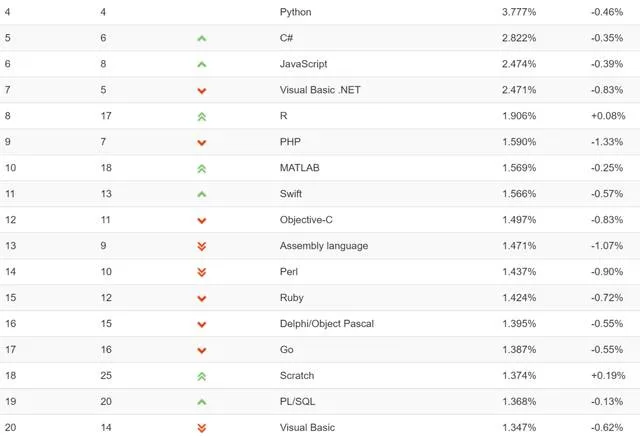Click the double green up arrow beside MATLAB
640x436 pixels.
tap(202, 168)
